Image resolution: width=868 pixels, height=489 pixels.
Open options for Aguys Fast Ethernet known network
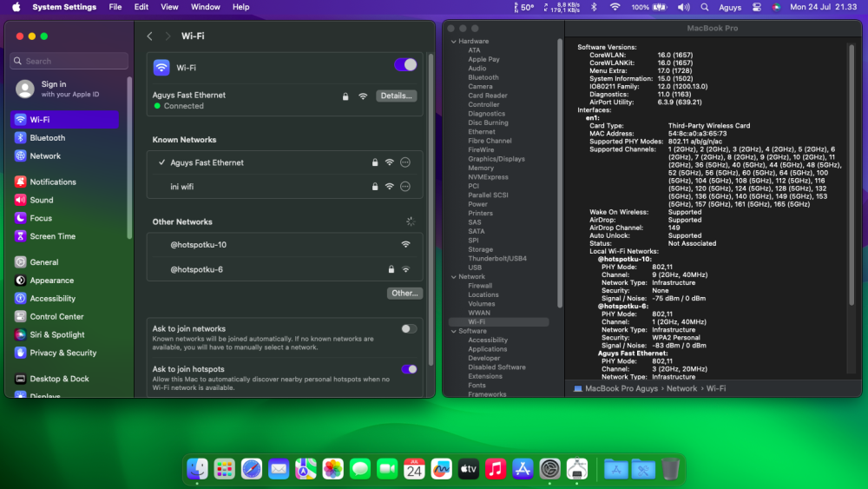[405, 162]
